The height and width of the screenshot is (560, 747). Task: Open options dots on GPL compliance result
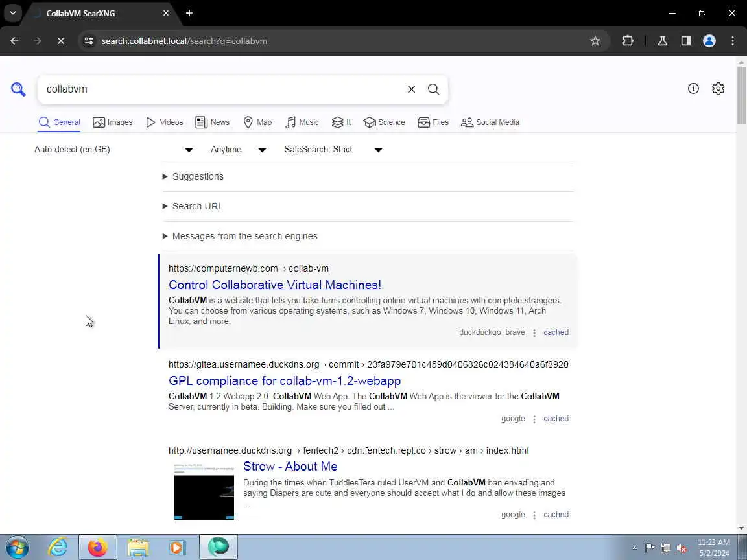pos(534,419)
